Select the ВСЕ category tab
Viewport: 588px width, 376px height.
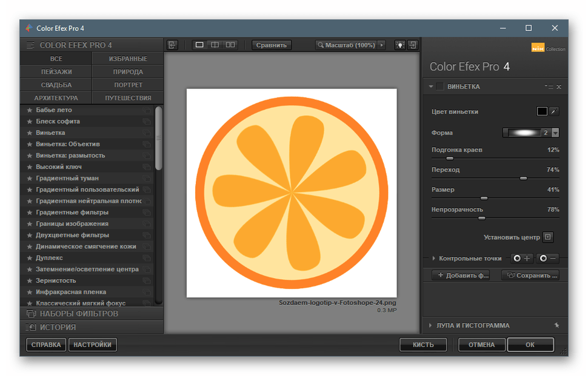pos(56,58)
